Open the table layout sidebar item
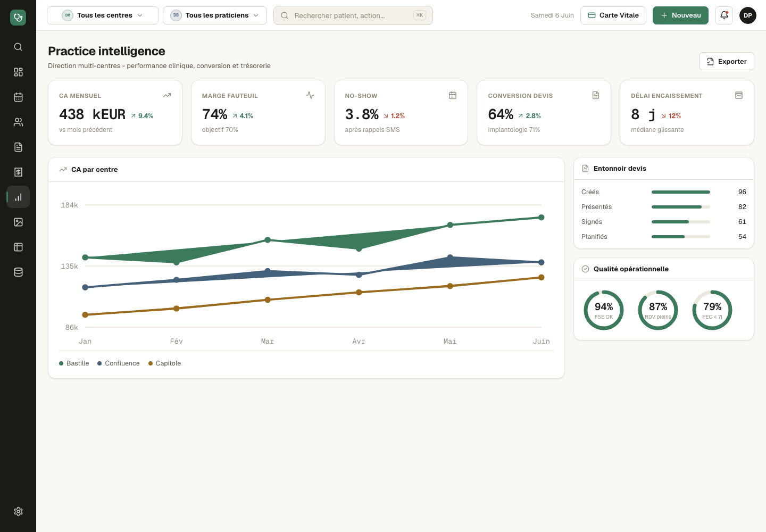 pyautogui.click(x=18, y=247)
